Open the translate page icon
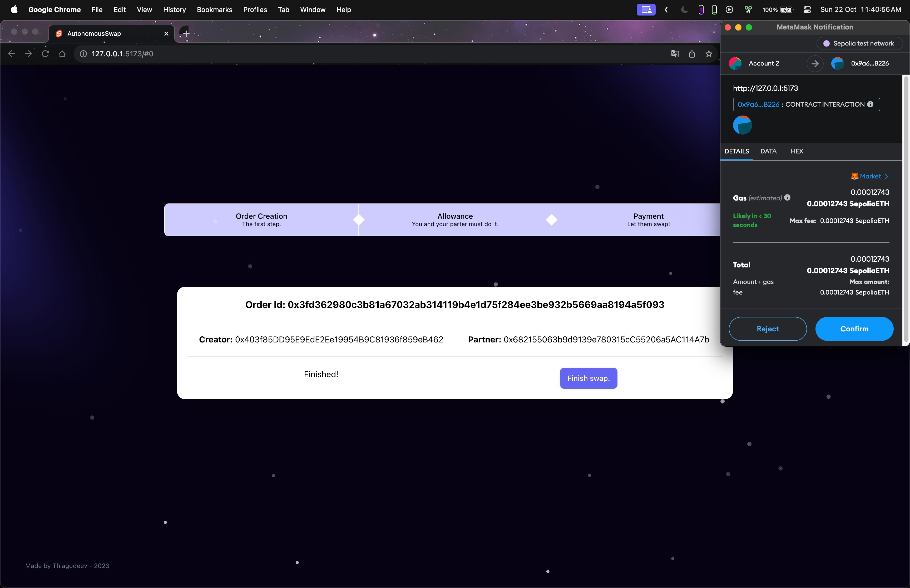910x588 pixels. tap(675, 54)
